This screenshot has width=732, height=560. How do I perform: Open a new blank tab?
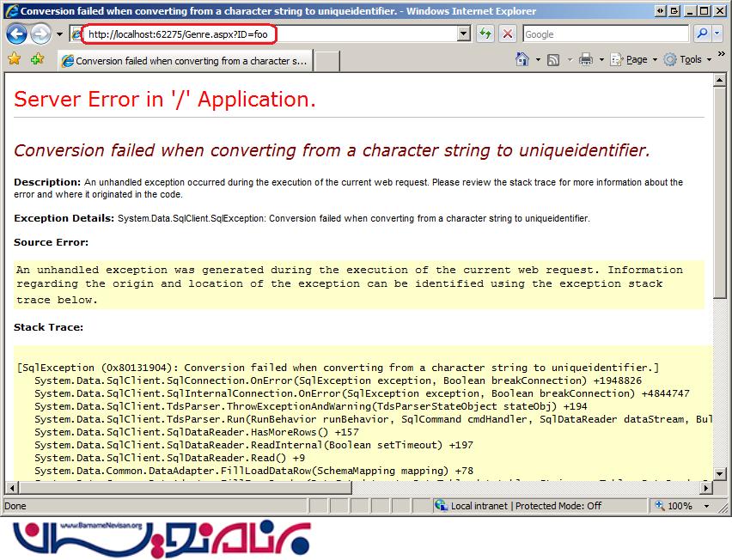327,61
